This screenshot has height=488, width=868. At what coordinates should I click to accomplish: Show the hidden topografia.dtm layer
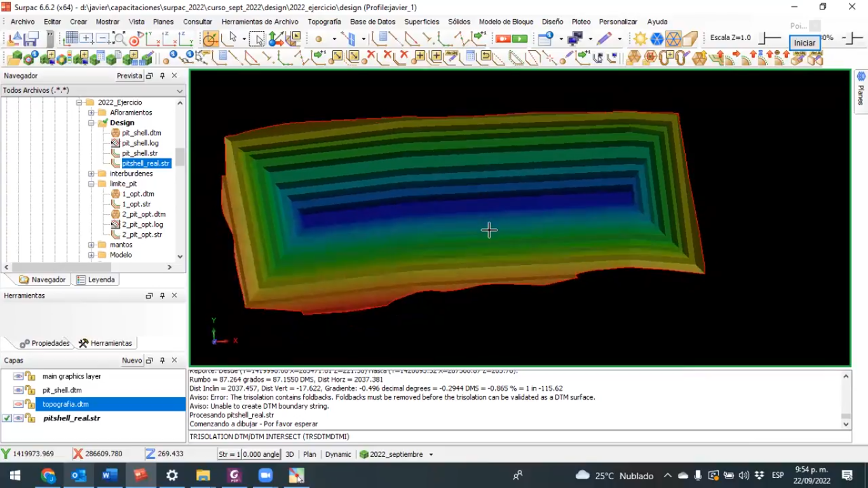18,404
